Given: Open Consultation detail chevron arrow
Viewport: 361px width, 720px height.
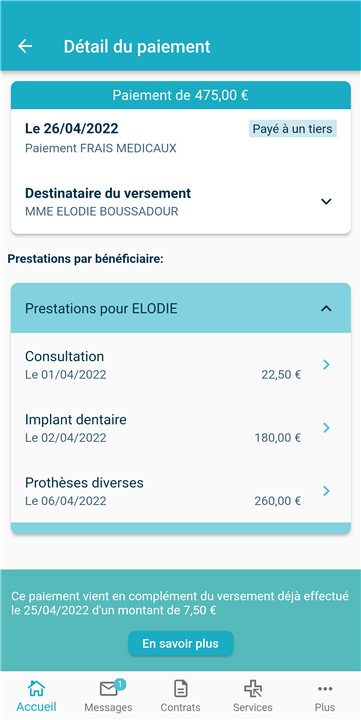Looking at the screenshot, I should [x=327, y=365].
